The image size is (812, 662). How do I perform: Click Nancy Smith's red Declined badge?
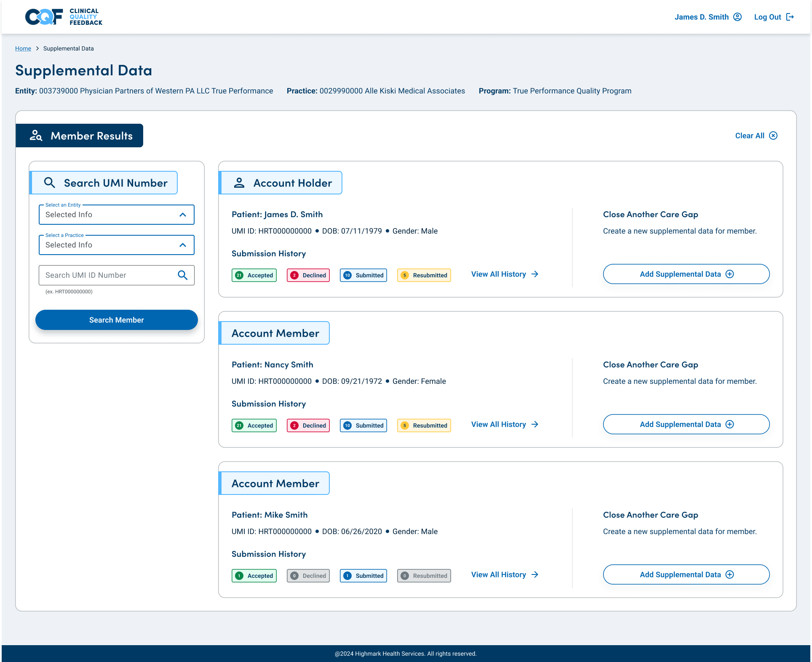pos(308,425)
